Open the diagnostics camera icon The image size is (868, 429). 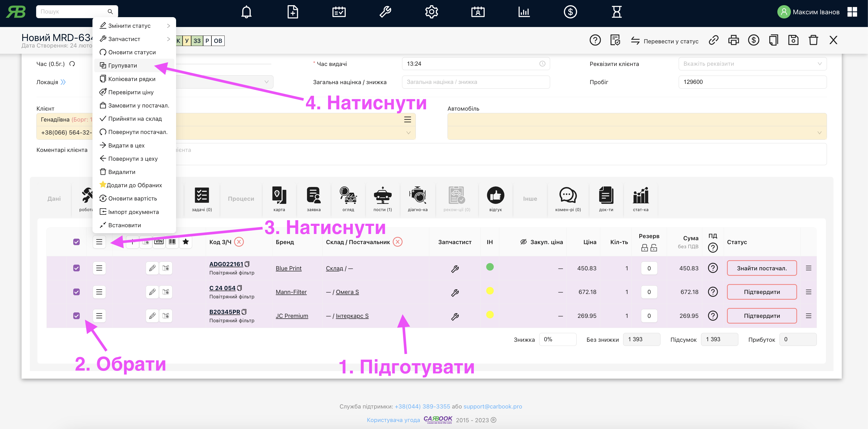[x=417, y=196]
